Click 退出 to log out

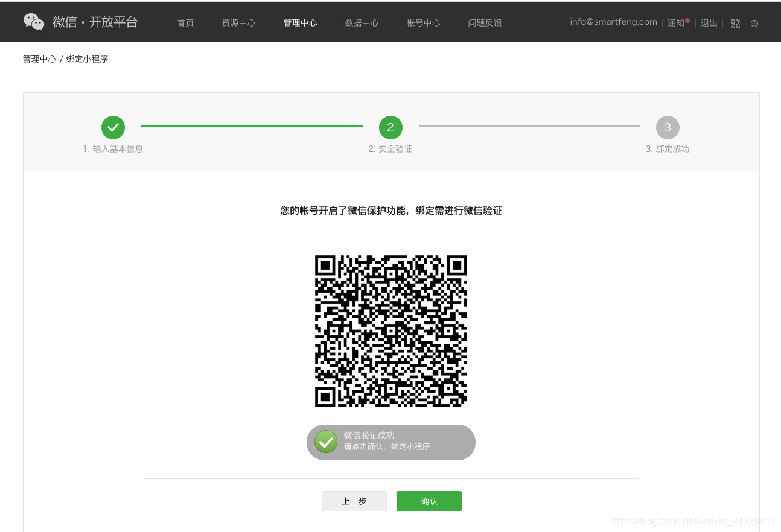[x=709, y=23]
